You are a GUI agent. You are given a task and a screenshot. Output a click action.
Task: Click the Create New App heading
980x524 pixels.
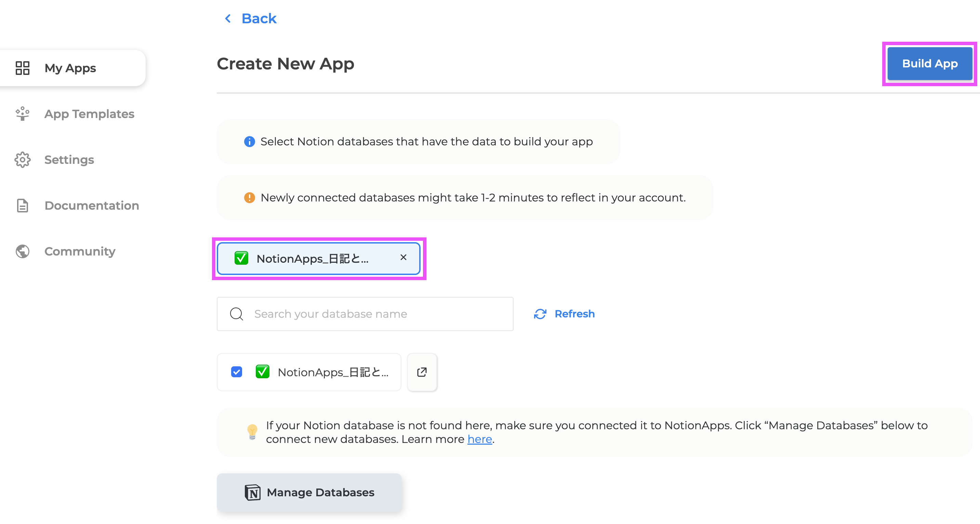point(285,64)
